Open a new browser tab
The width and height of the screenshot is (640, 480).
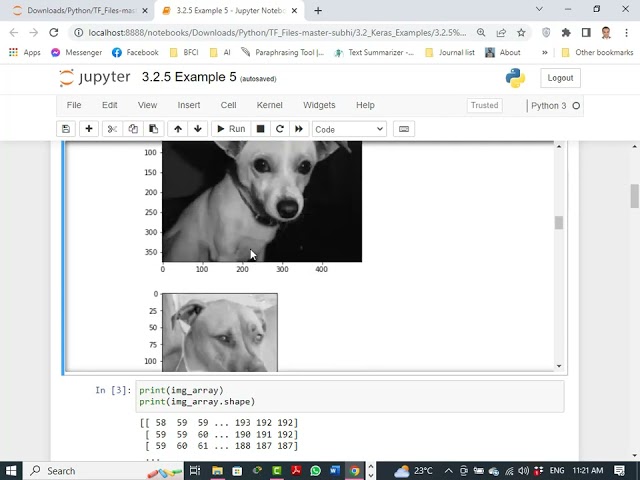(318, 11)
